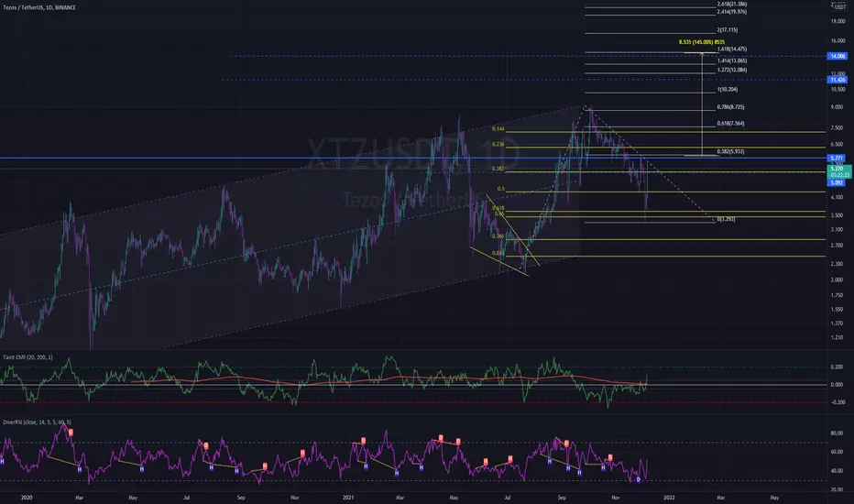
Task: Click the 3.100 price axis label
Action: tap(836, 230)
